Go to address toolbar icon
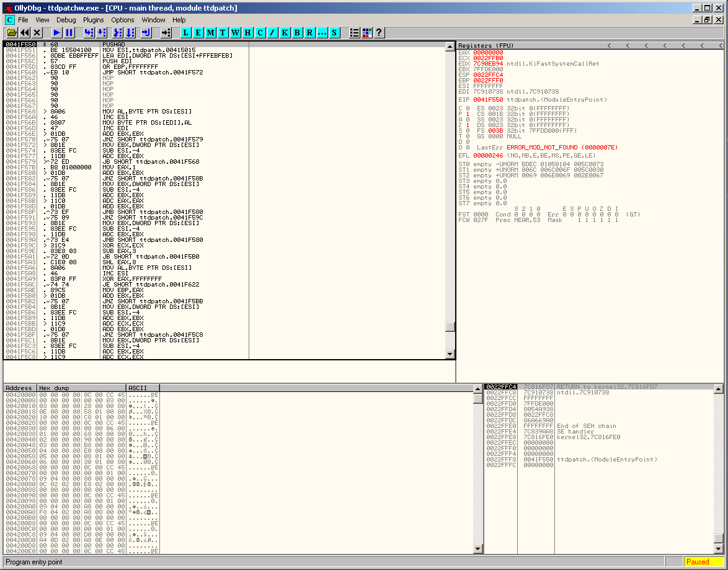Screen dimensions: 728x570 tap(166, 32)
